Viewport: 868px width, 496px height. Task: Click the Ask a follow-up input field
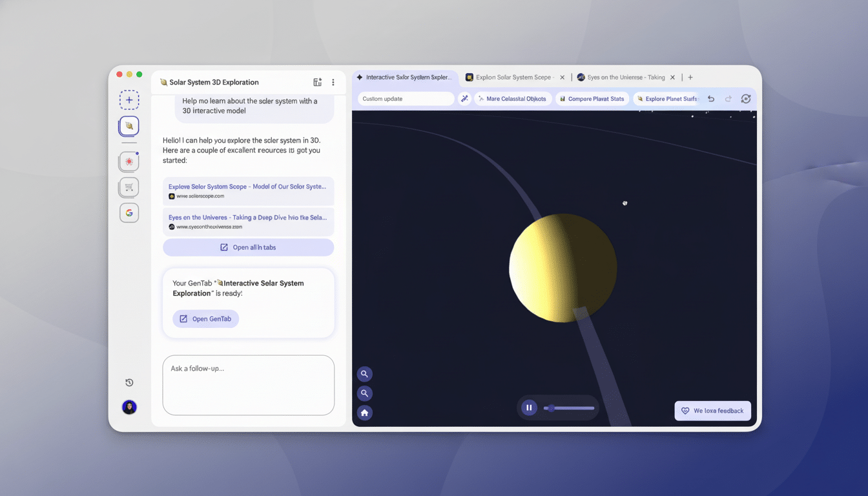click(x=248, y=385)
